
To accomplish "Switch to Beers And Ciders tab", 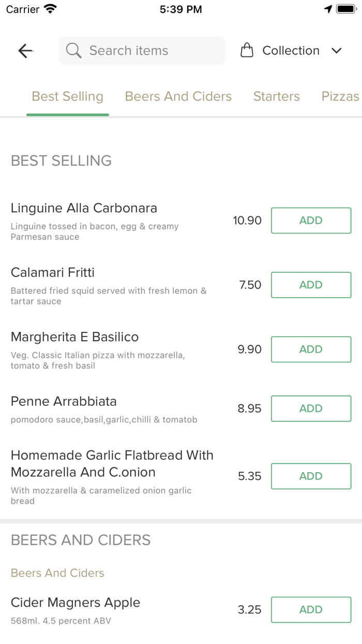I will click(x=178, y=96).
